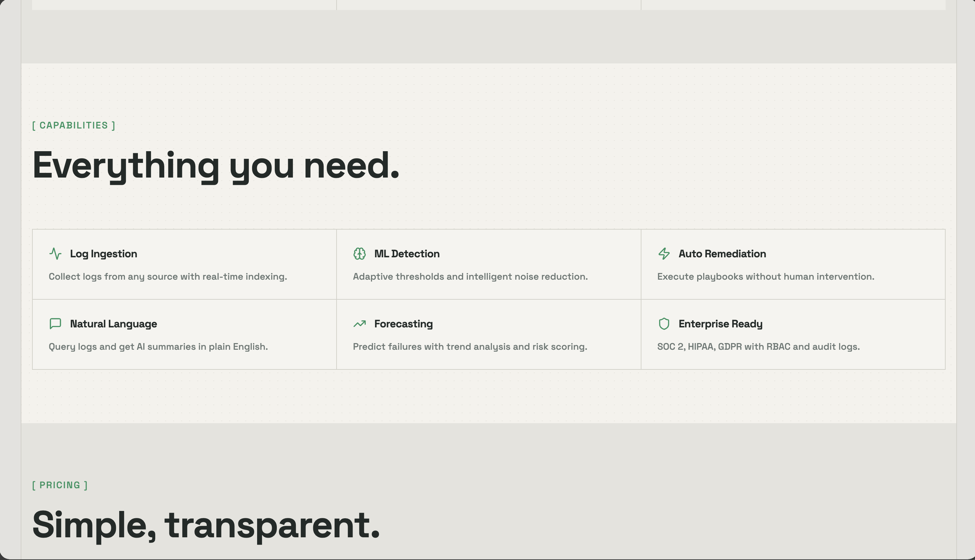The height and width of the screenshot is (560, 975).
Task: Click the Auto Remediation lightning bolt icon
Action: click(664, 253)
